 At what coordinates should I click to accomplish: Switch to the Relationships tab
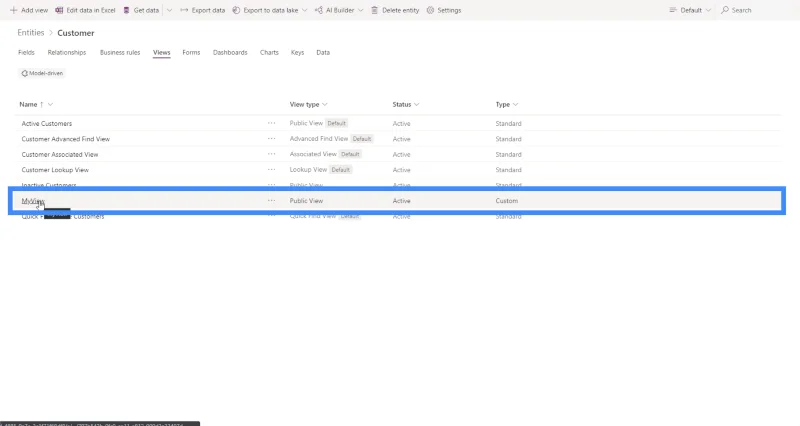point(67,53)
